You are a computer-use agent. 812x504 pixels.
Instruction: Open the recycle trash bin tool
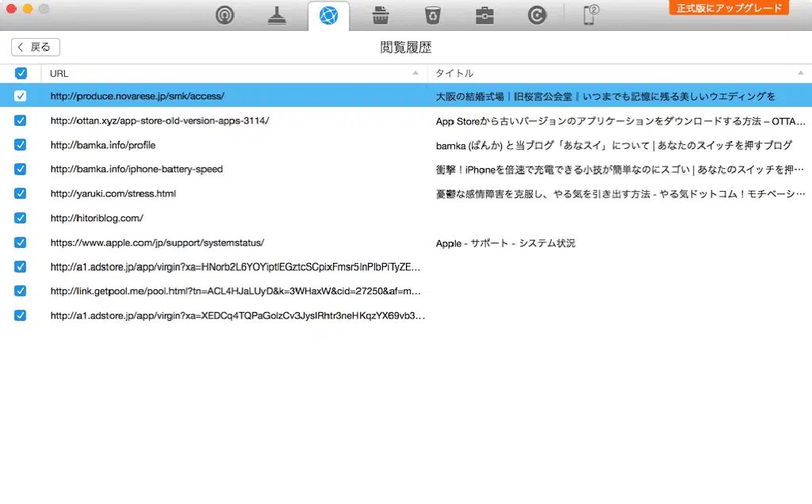(x=432, y=15)
